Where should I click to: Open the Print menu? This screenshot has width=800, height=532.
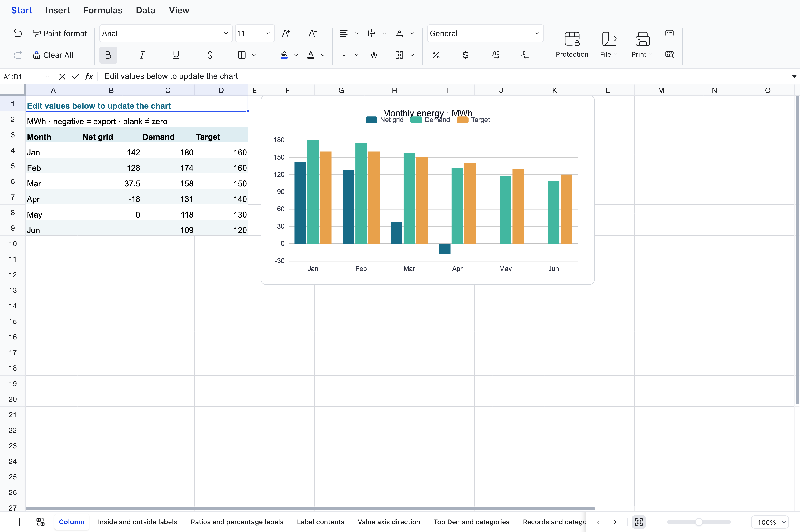[642, 45]
